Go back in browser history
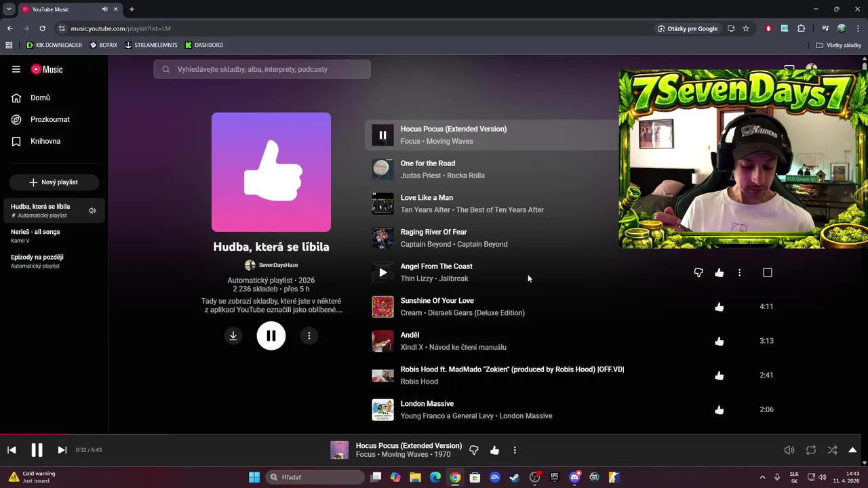Screen dimensions: 868x488 tap(9, 28)
